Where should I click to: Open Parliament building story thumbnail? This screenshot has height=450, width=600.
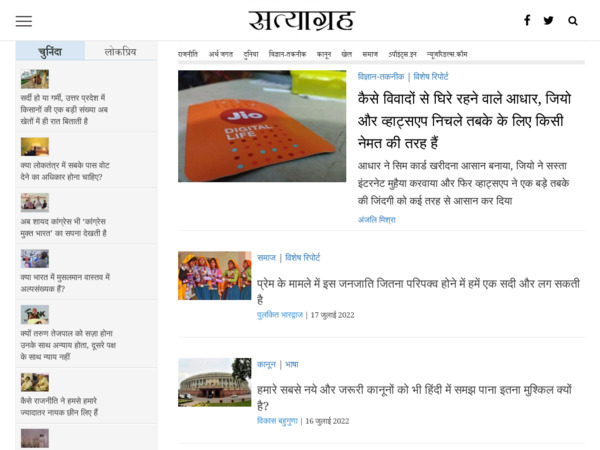[215, 382]
